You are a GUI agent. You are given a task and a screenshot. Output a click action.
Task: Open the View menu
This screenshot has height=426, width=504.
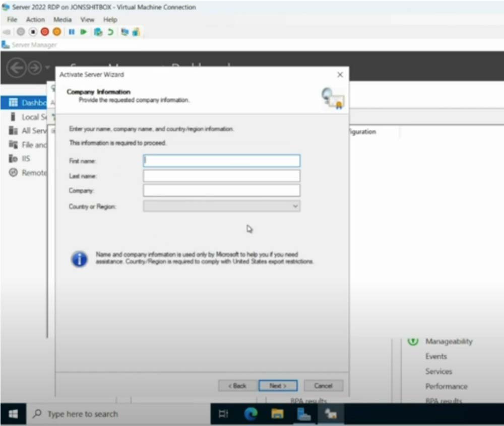point(87,20)
